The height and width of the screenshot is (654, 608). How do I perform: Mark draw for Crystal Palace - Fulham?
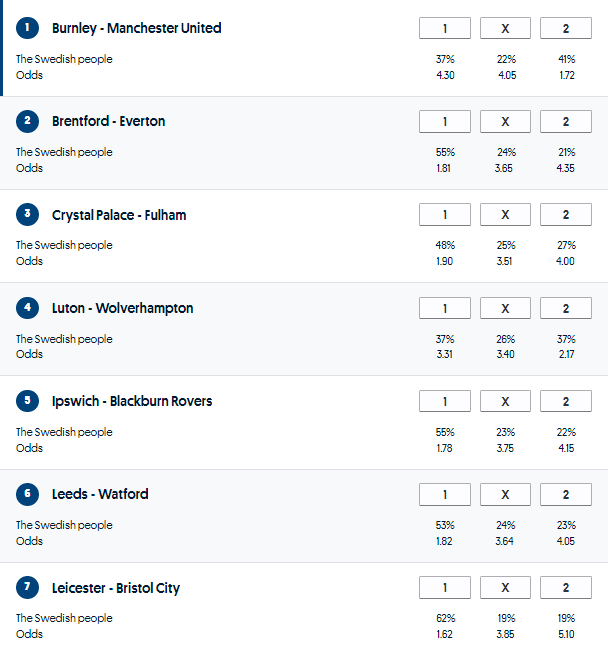tap(505, 215)
